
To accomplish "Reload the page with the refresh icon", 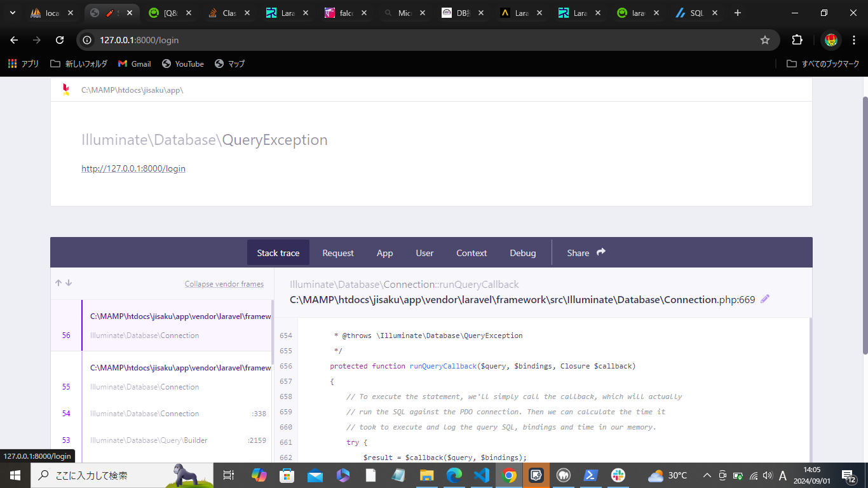I will pyautogui.click(x=60, y=40).
